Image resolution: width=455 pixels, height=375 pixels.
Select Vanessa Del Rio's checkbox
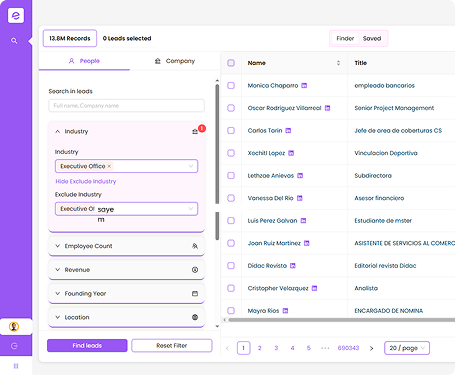tap(231, 198)
